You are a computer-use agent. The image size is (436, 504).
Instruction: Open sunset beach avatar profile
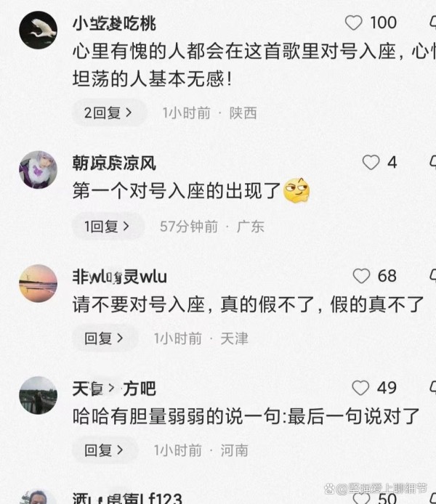click(x=39, y=283)
